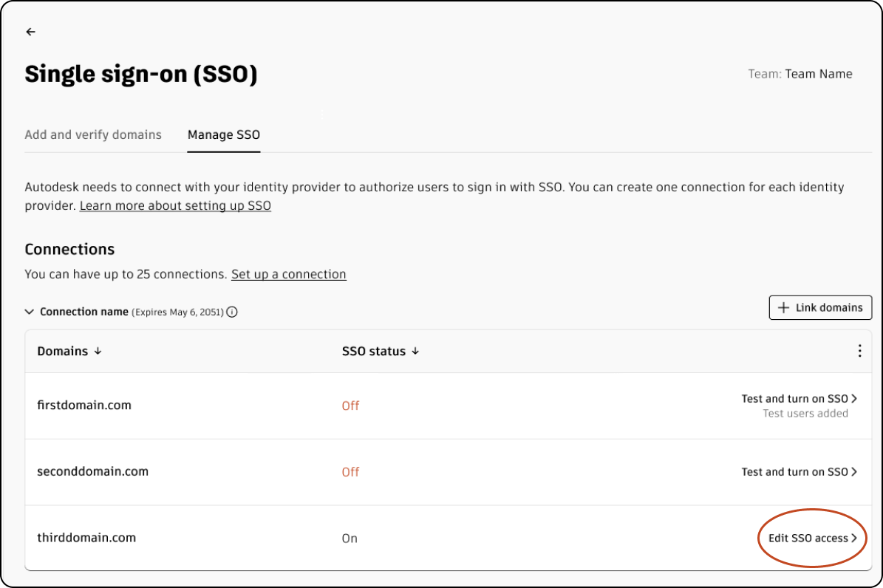
Task: Collapse the Connection name section chevron
Action: point(30,312)
